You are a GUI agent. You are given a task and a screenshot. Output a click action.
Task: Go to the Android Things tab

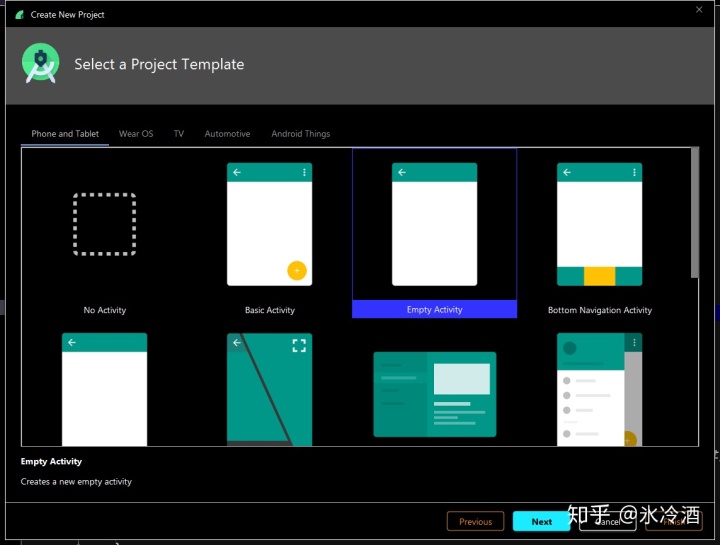click(301, 134)
